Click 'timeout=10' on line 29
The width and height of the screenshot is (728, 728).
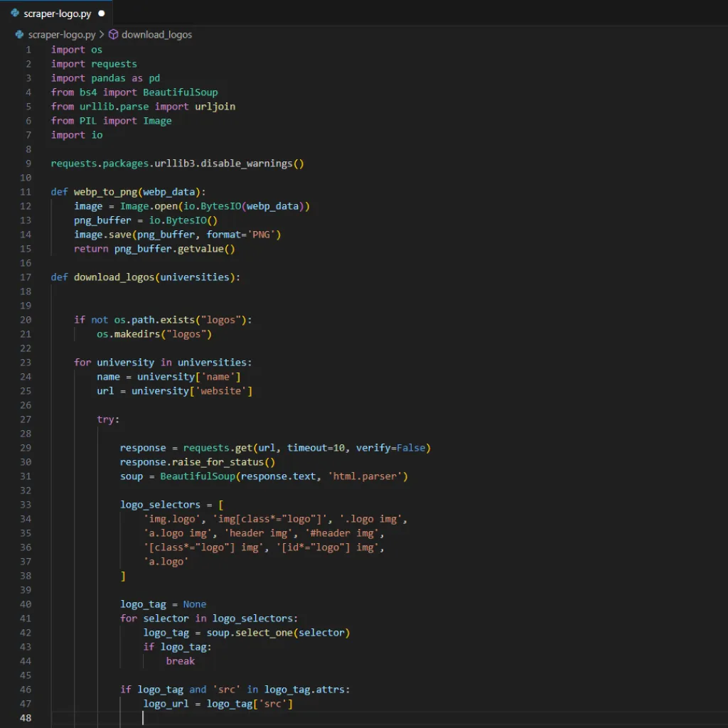tap(316, 448)
